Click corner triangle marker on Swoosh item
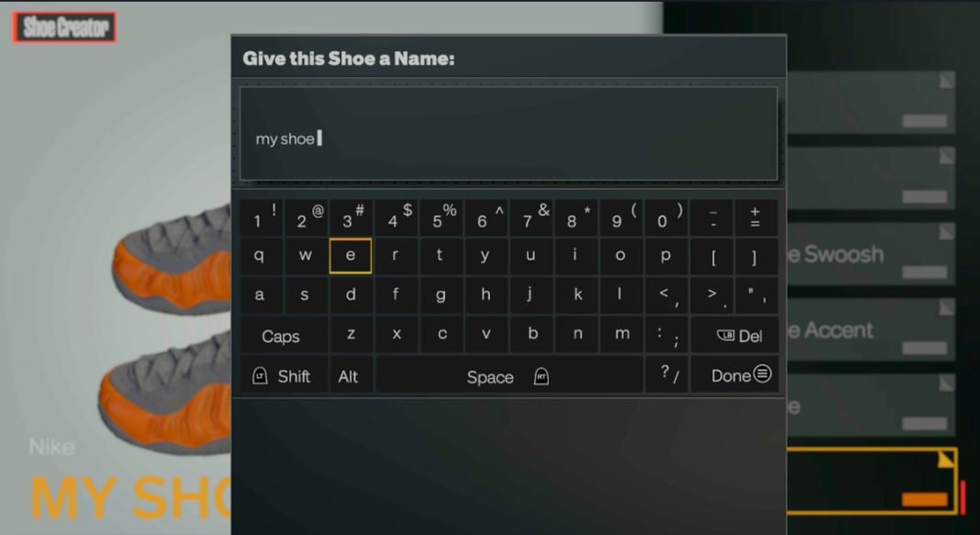This screenshot has height=535, width=980. (x=946, y=229)
